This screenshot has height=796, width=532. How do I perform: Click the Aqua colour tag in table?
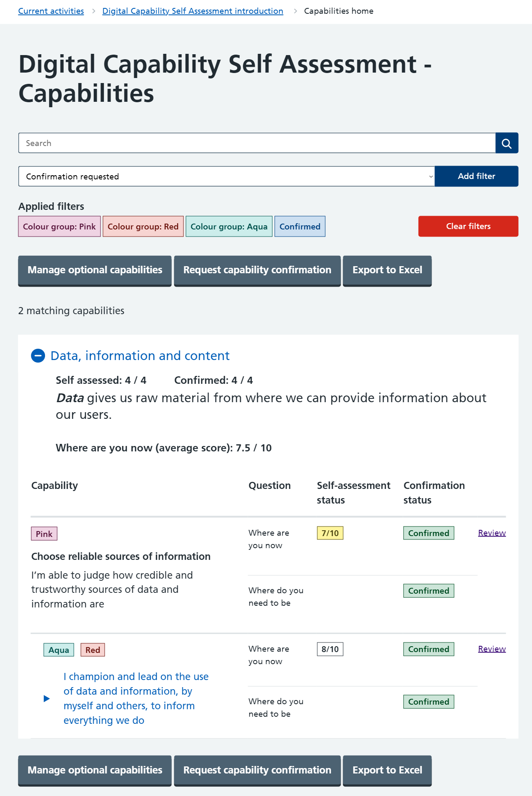coord(59,650)
